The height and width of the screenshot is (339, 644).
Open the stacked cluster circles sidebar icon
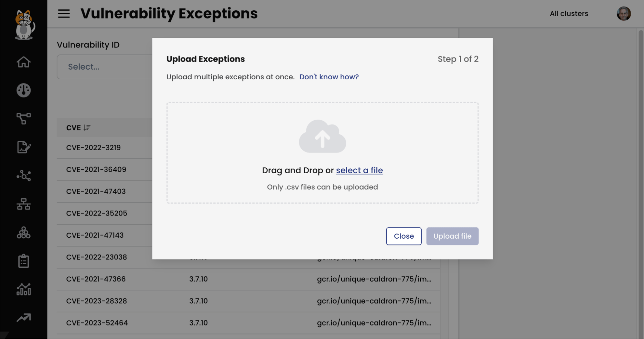pos(24,233)
